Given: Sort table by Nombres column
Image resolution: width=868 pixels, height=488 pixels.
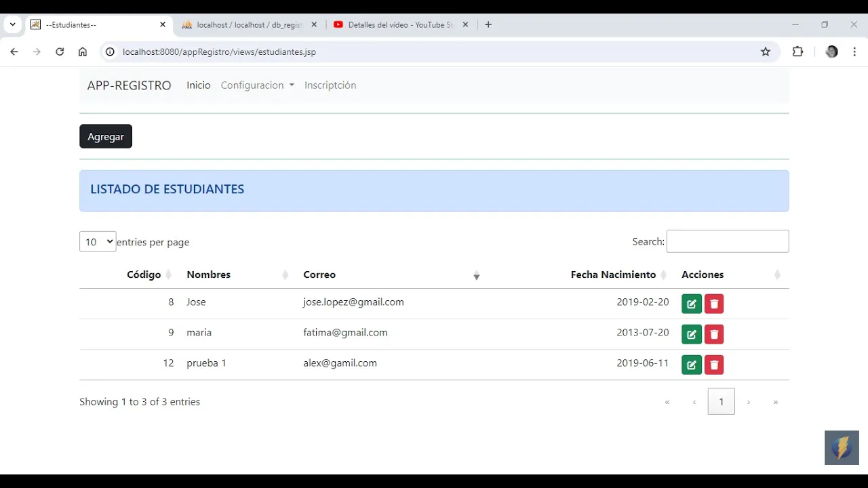Looking at the screenshot, I should click(x=238, y=274).
